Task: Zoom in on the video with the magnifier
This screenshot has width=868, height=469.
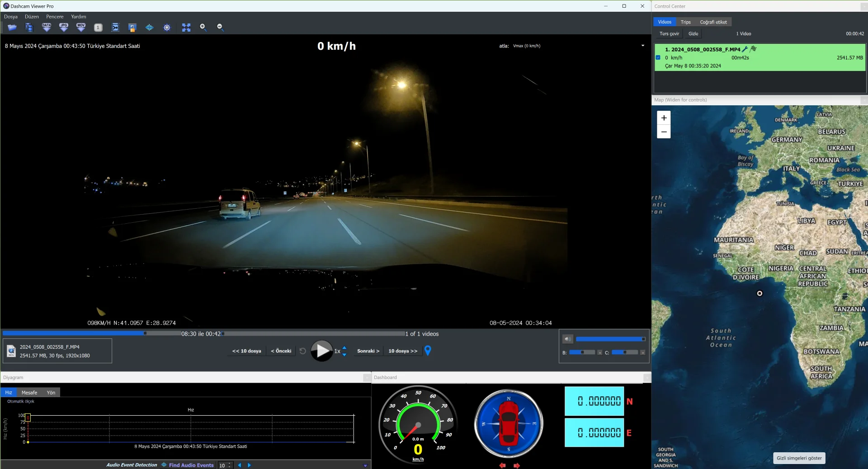Action: (203, 28)
